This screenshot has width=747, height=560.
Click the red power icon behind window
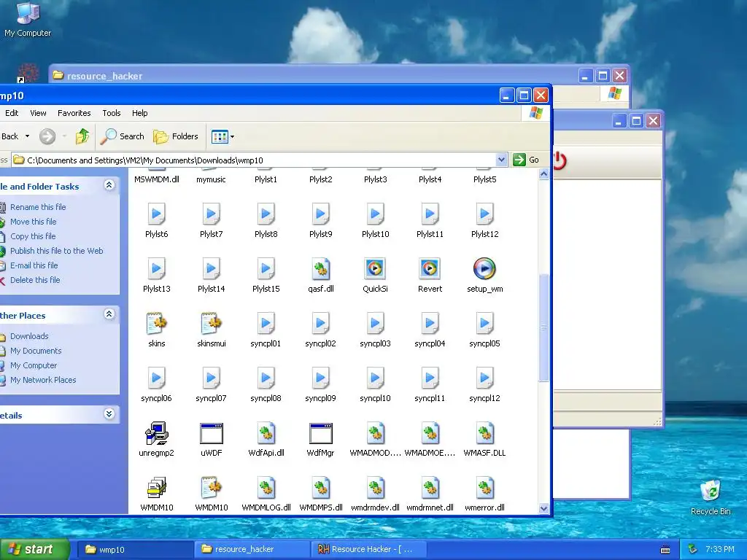(560, 160)
